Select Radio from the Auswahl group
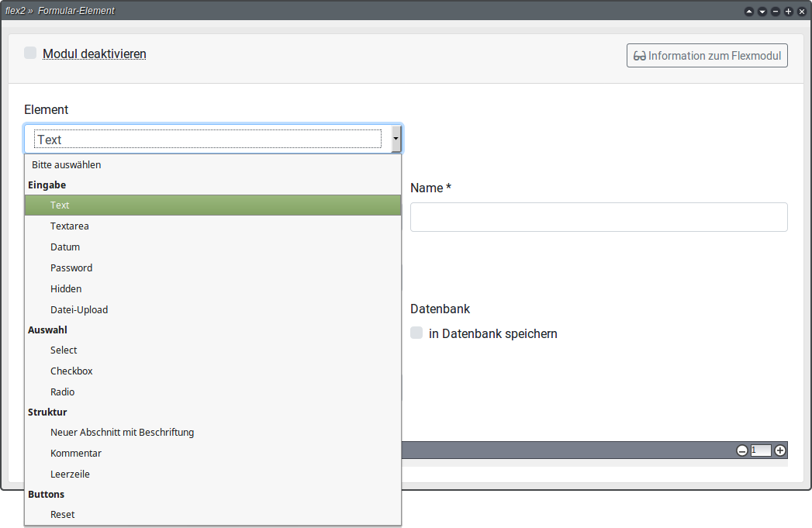 pos(63,392)
